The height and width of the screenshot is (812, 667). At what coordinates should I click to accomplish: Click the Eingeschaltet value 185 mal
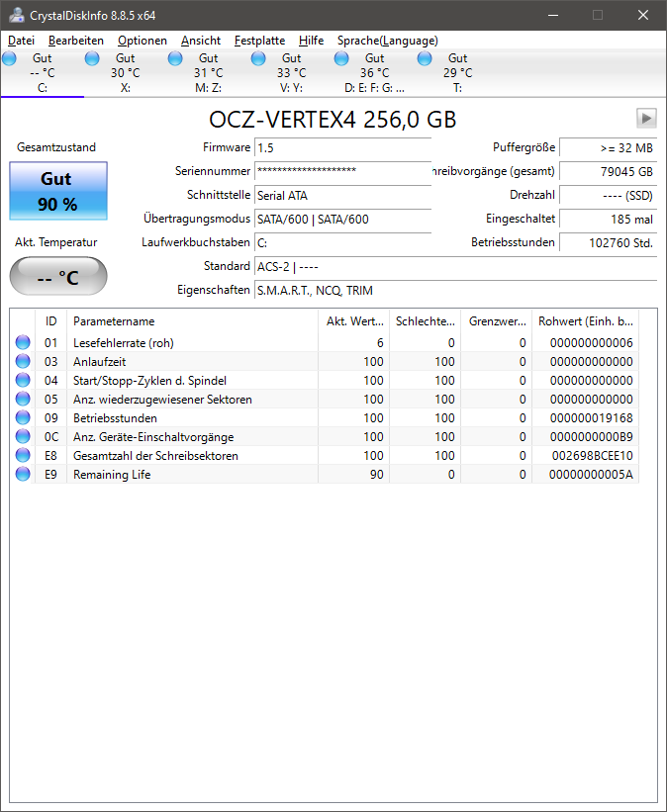tap(609, 219)
